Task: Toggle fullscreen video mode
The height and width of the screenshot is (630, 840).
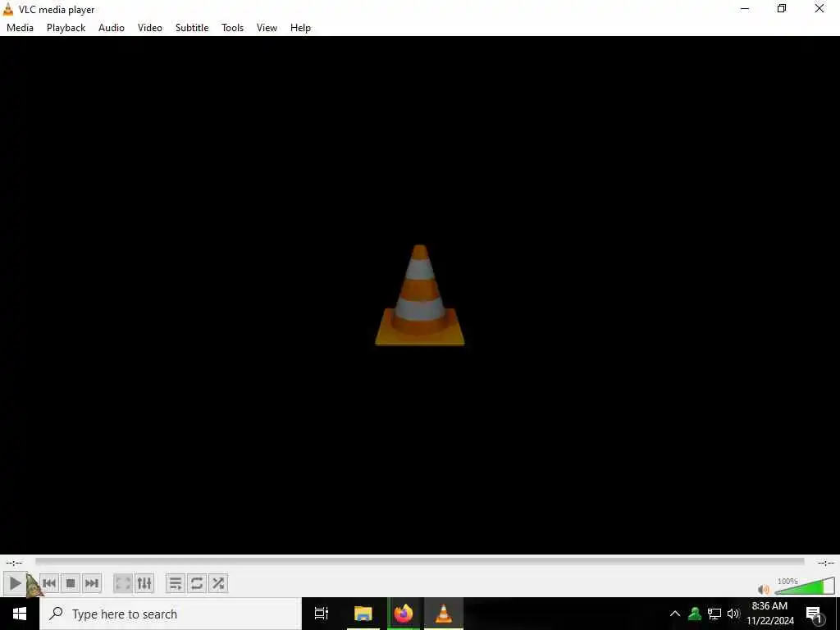Action: pyautogui.click(x=123, y=583)
